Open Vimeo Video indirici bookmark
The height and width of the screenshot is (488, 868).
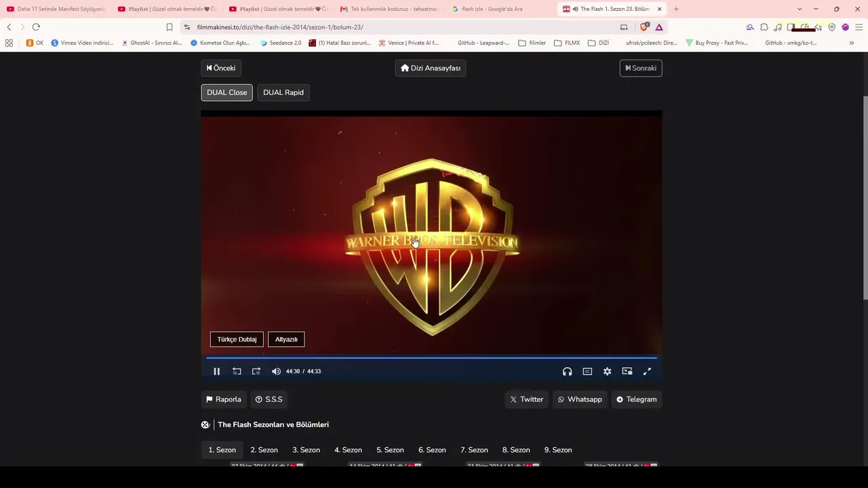coord(82,43)
